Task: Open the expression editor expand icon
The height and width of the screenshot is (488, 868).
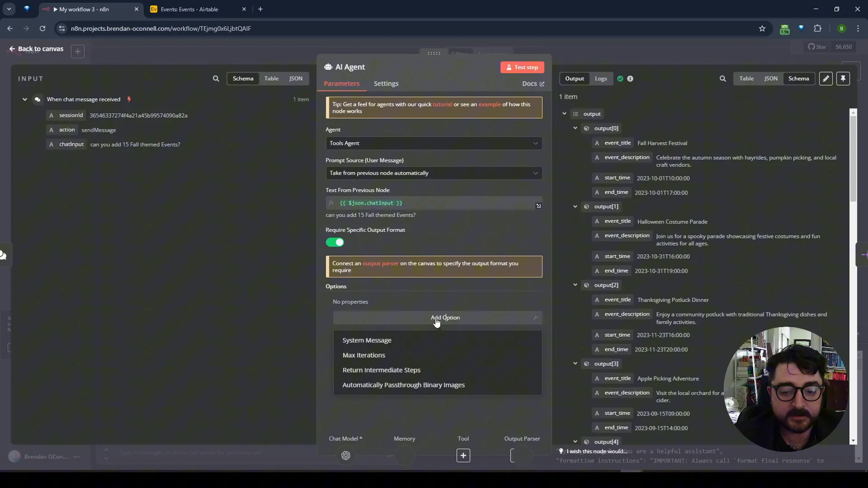Action: (x=538, y=206)
